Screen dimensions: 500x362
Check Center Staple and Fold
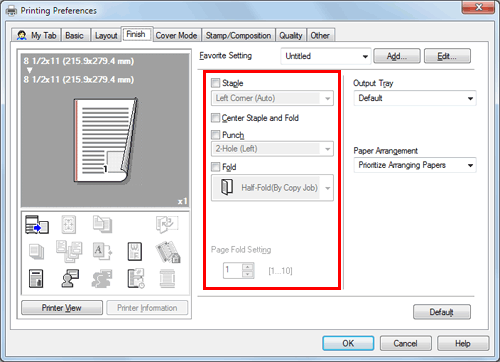pyautogui.click(x=216, y=118)
